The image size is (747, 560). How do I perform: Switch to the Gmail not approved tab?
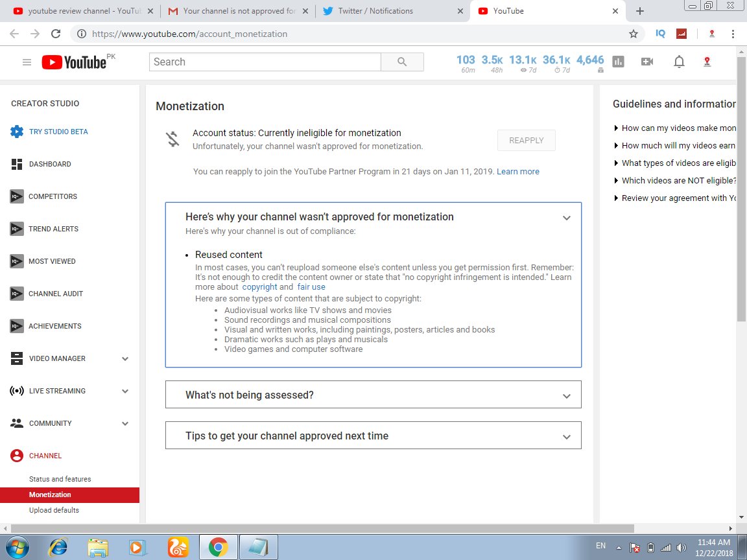coord(238,11)
